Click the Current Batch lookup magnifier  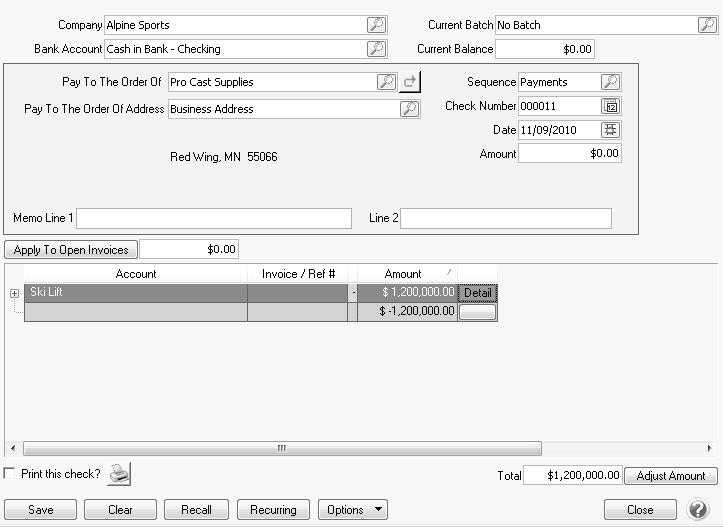707,25
